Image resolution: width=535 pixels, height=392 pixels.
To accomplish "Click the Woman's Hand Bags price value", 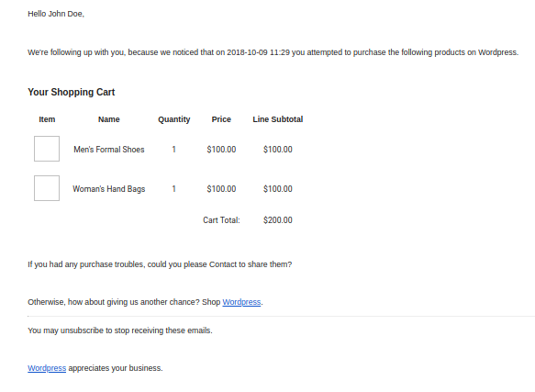I will [221, 189].
